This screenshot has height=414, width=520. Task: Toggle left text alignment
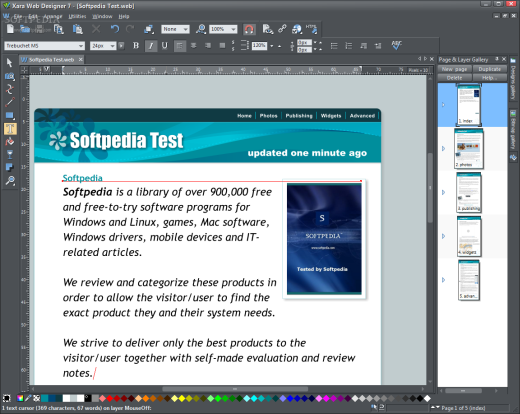coord(180,46)
